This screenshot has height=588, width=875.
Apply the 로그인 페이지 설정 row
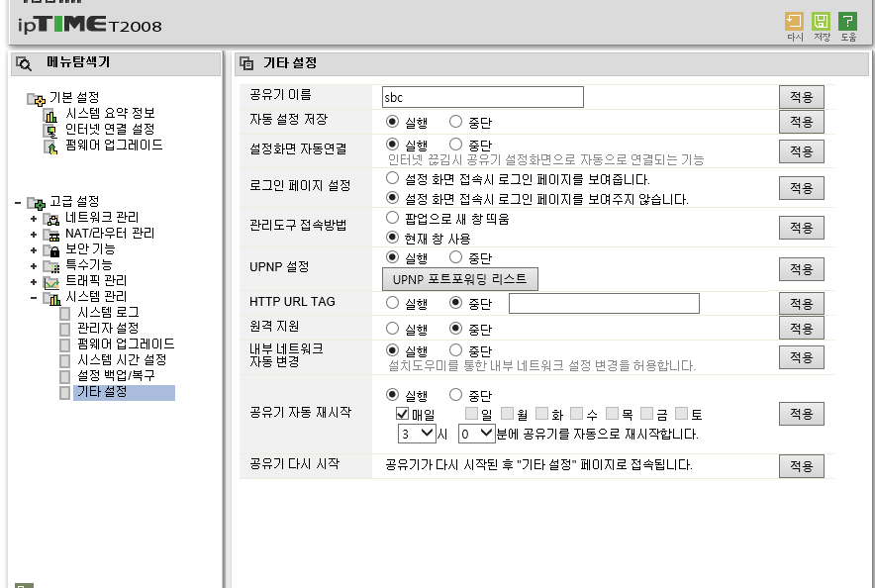[x=802, y=188]
